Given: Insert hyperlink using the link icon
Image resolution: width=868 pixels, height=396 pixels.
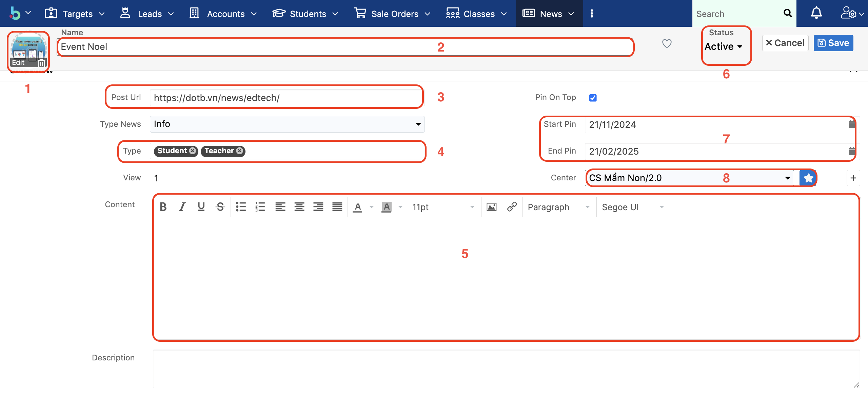Looking at the screenshot, I should pyautogui.click(x=512, y=207).
